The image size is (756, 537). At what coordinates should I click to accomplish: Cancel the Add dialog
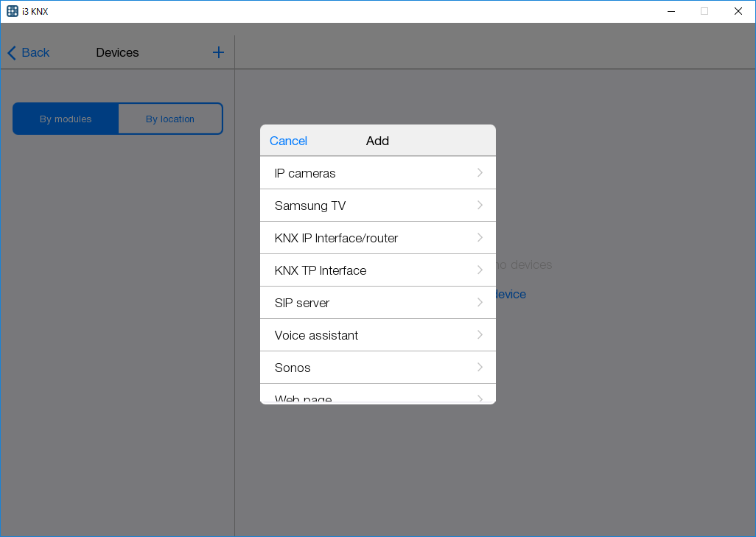(288, 141)
